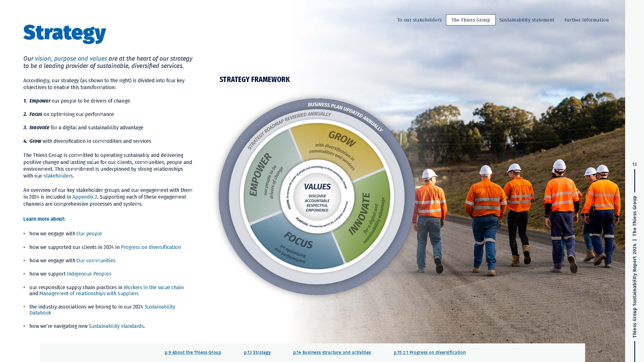The height and width of the screenshot is (362, 644).
Task: Select objective '4. Grow with diversification' line
Action: 87,141
